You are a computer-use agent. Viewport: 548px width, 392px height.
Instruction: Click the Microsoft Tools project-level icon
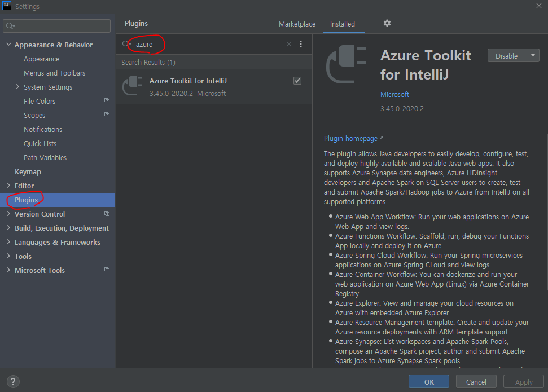click(x=107, y=270)
